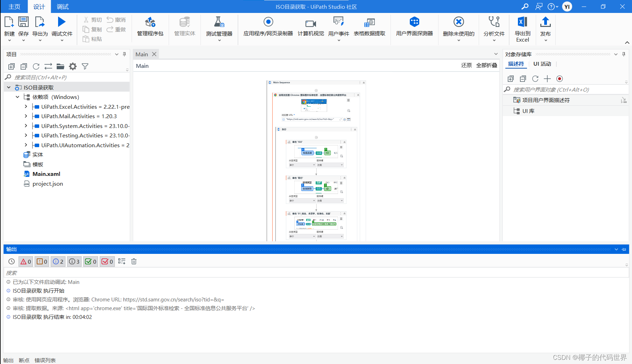Screen dimensions: 632x364
Task: Click the UI object search field
Action: (565, 90)
